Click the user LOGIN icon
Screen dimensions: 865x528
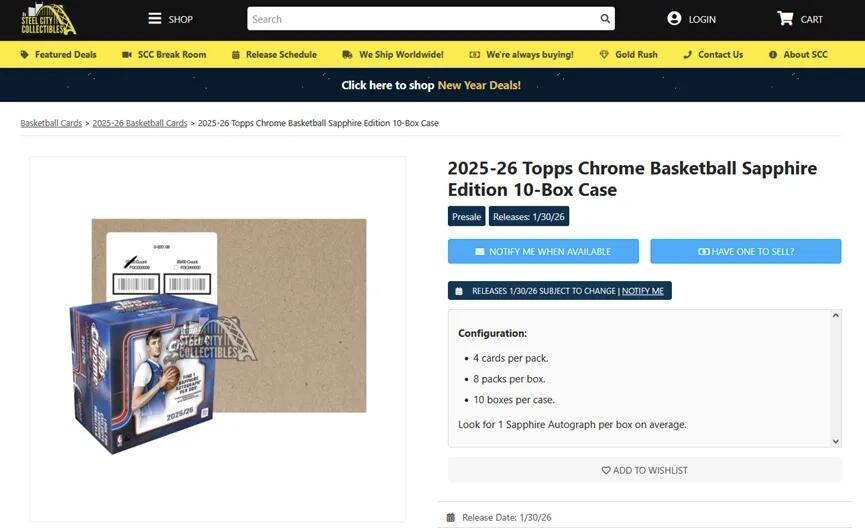pyautogui.click(x=674, y=19)
